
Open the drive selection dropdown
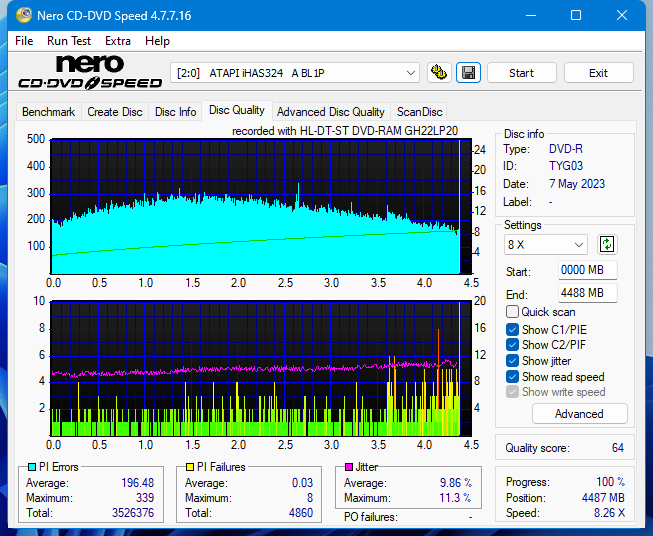tap(296, 73)
